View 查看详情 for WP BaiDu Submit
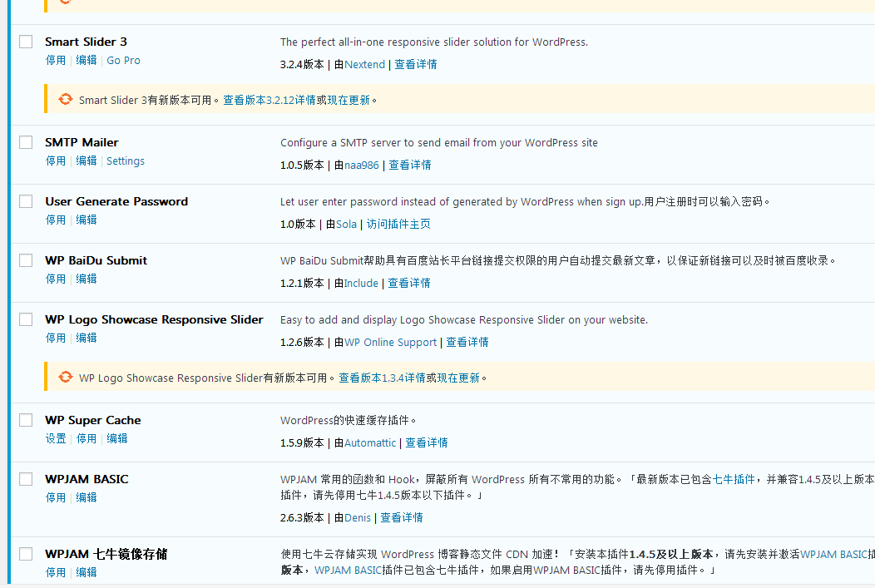The width and height of the screenshot is (875, 588). 409,283
